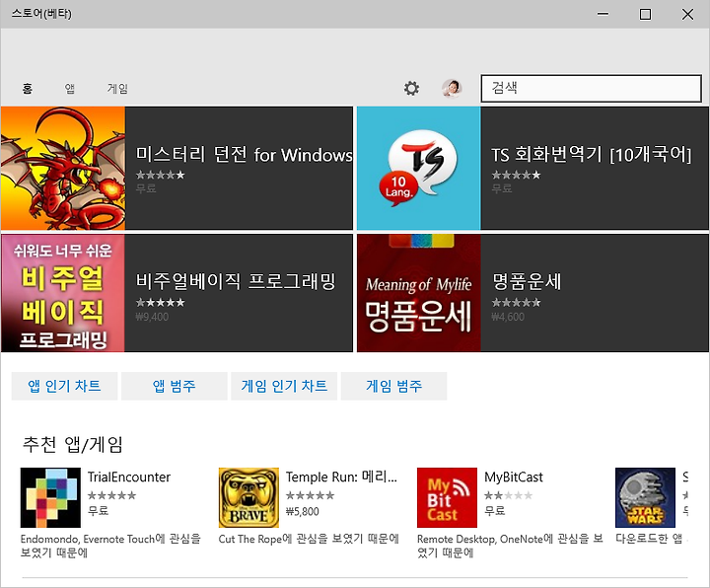Select the TrialEncounter app name
The width and height of the screenshot is (710, 588).
(x=129, y=478)
